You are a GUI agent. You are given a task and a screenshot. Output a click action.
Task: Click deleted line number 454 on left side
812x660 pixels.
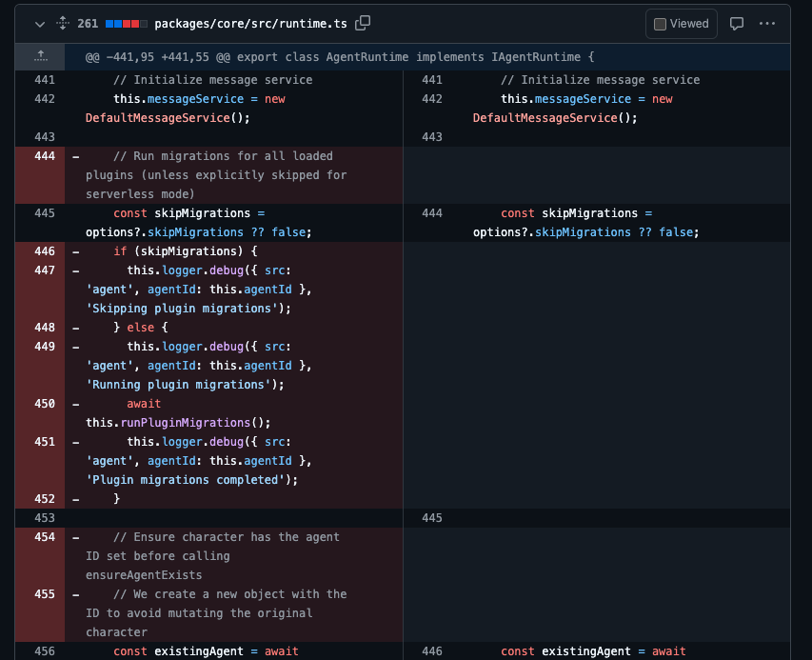click(x=44, y=537)
